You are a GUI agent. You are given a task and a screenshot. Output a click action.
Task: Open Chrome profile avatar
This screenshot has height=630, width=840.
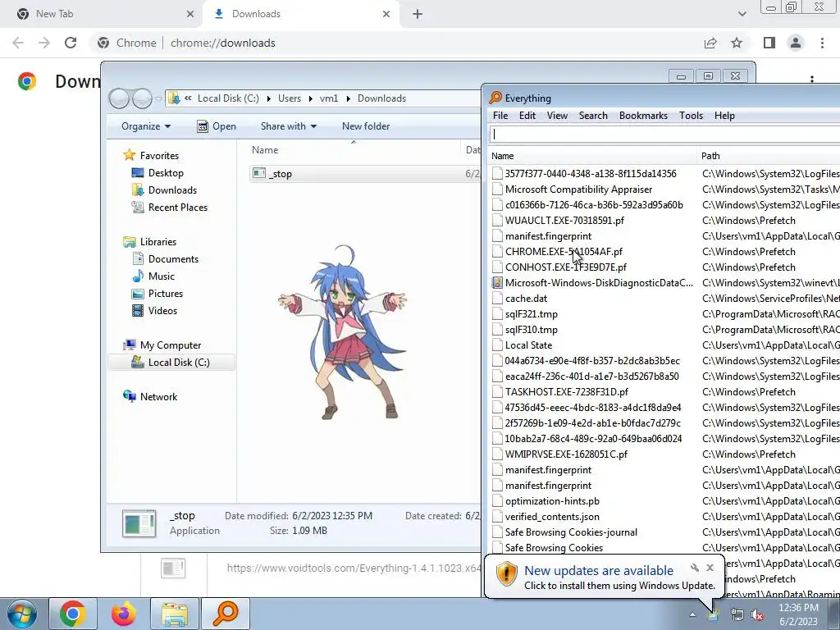796,43
